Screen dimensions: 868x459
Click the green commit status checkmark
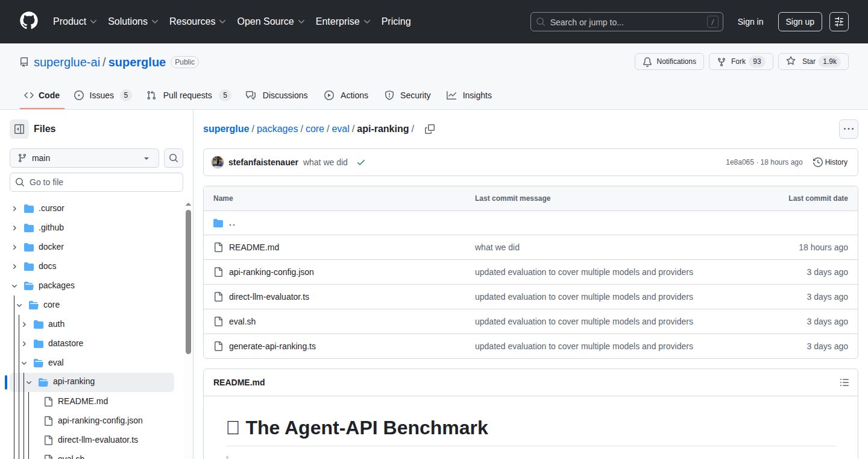coord(361,162)
